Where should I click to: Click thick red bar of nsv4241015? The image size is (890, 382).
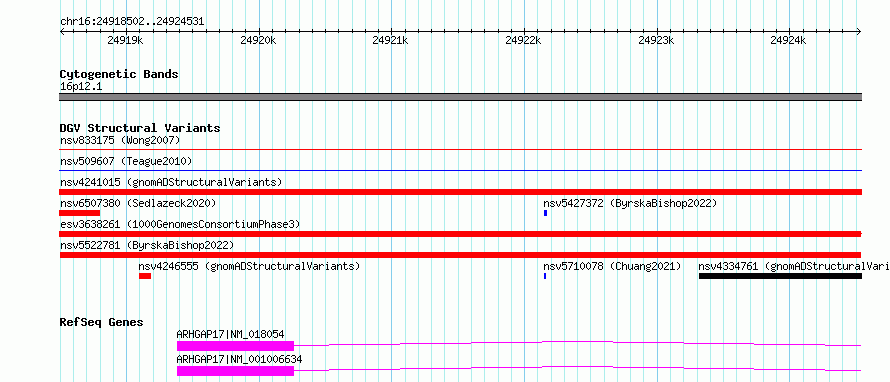tap(461, 192)
